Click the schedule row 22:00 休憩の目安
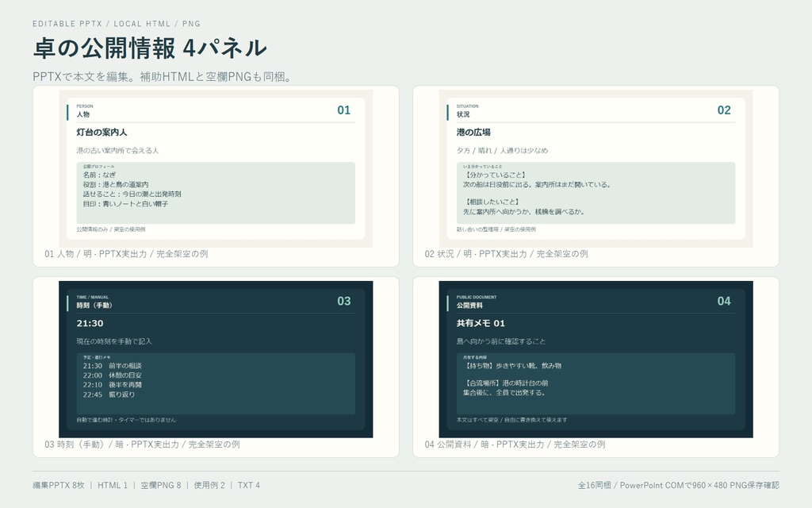The width and height of the screenshot is (812, 508). point(113,375)
